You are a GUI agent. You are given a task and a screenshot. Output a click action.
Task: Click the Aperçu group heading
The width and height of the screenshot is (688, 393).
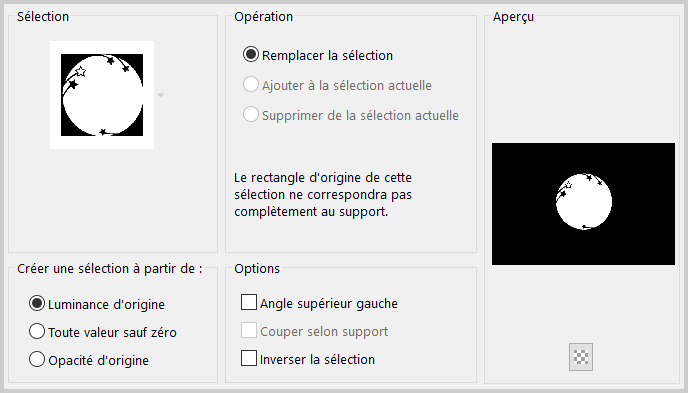tap(513, 17)
